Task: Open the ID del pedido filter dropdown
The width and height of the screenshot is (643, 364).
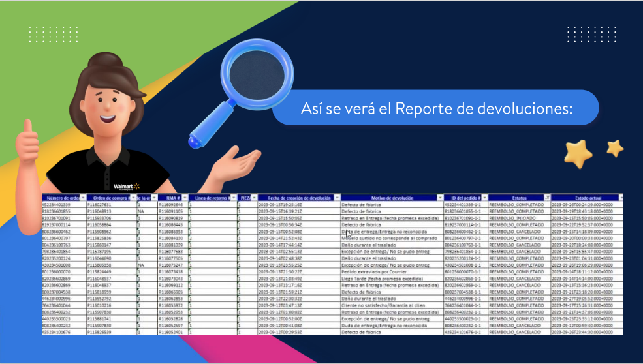Action: [484, 198]
